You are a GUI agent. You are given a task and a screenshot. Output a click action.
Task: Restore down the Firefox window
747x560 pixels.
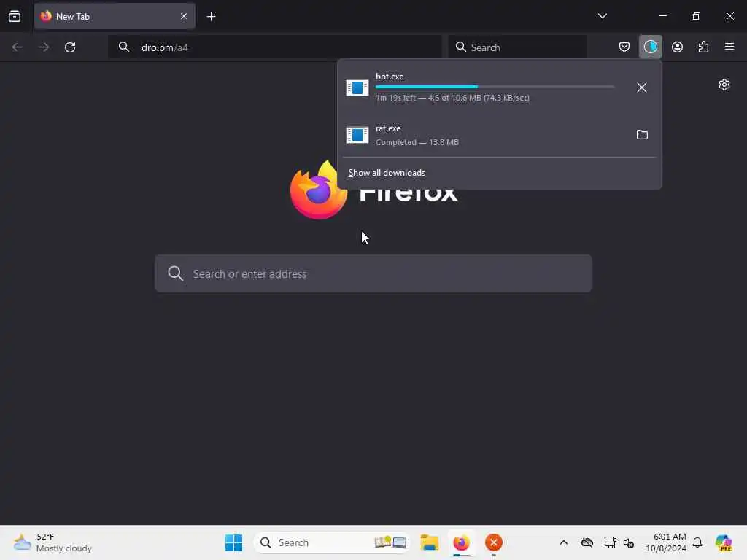point(696,16)
